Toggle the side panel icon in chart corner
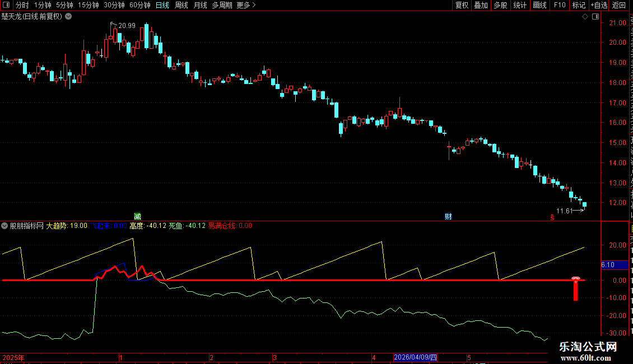The image size is (633, 364). coord(595,17)
